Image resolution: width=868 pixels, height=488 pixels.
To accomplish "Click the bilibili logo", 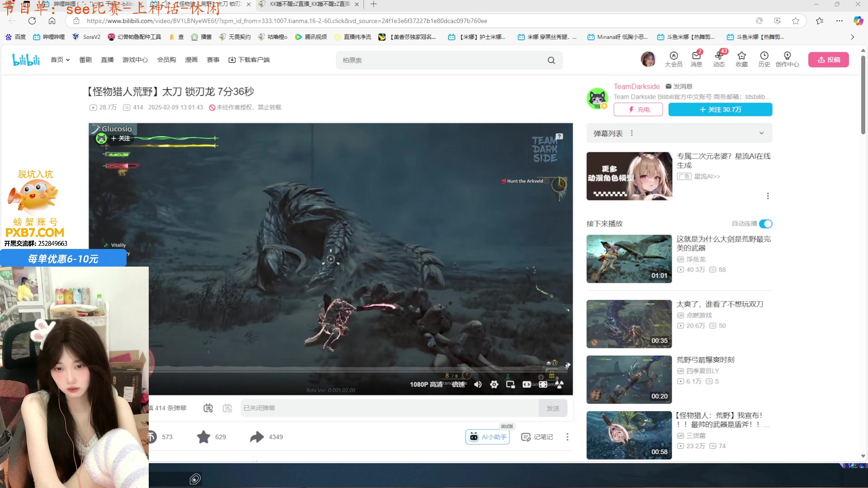I will (26, 60).
